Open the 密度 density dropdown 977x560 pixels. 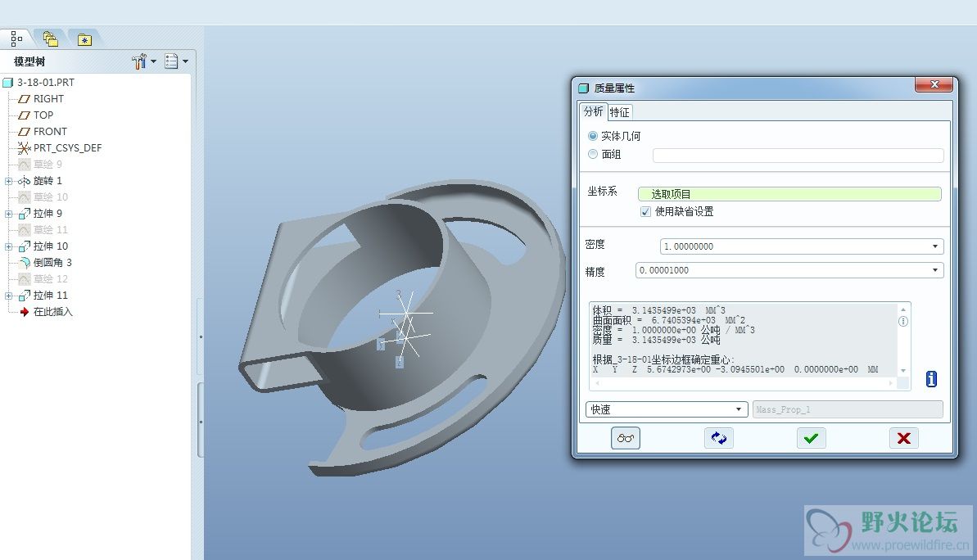(934, 246)
